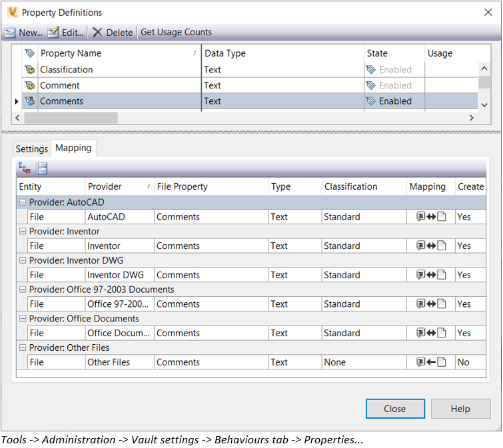
Task: Click the tag icon in the Property Name header
Action: [30, 53]
